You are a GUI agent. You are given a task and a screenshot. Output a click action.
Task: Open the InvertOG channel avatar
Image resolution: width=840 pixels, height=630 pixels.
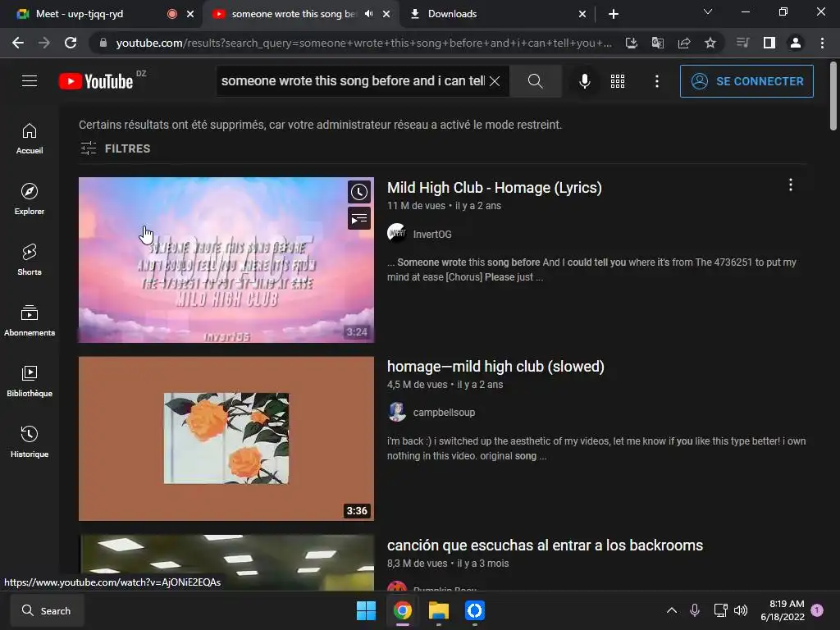[396, 234]
